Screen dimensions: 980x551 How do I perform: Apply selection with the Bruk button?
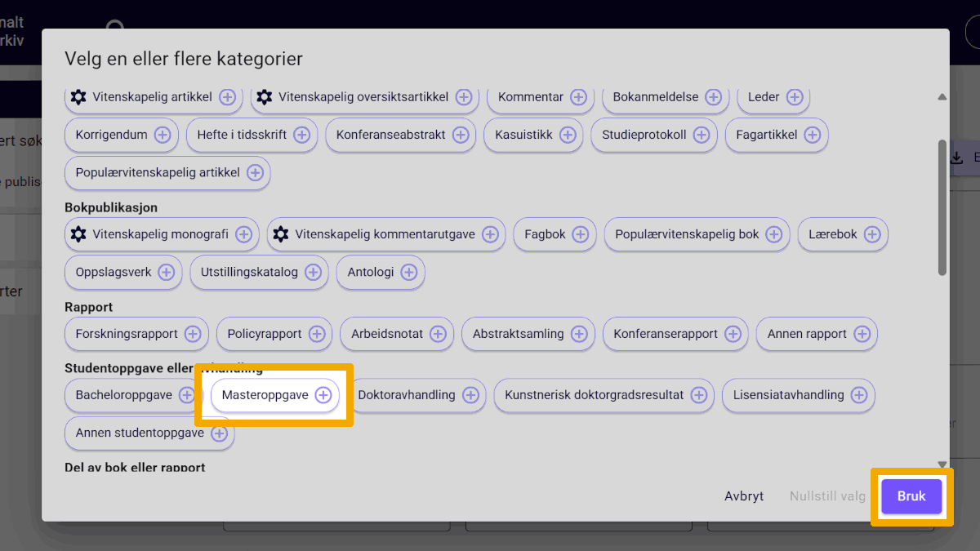point(911,496)
